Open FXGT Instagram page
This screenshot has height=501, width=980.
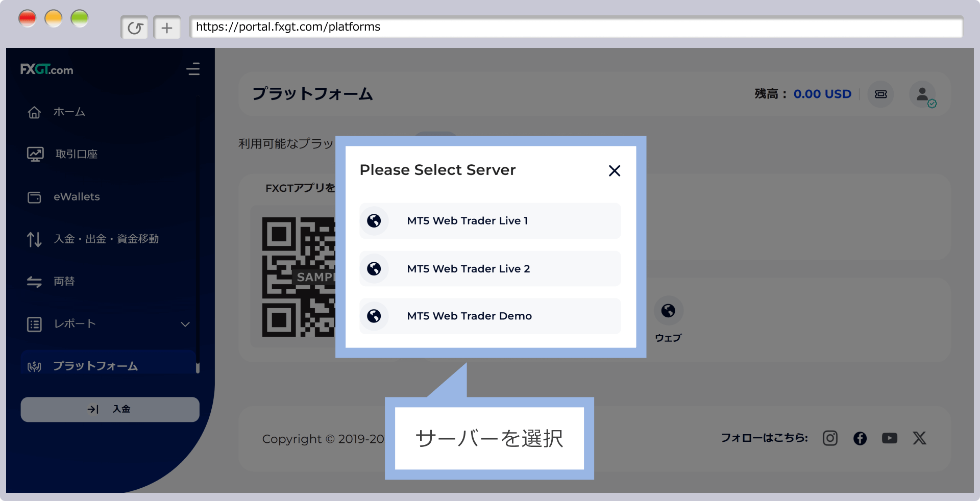coord(830,438)
